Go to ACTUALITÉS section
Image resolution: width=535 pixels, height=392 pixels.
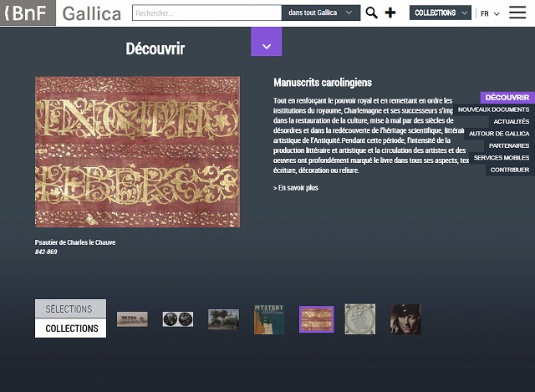(511, 121)
